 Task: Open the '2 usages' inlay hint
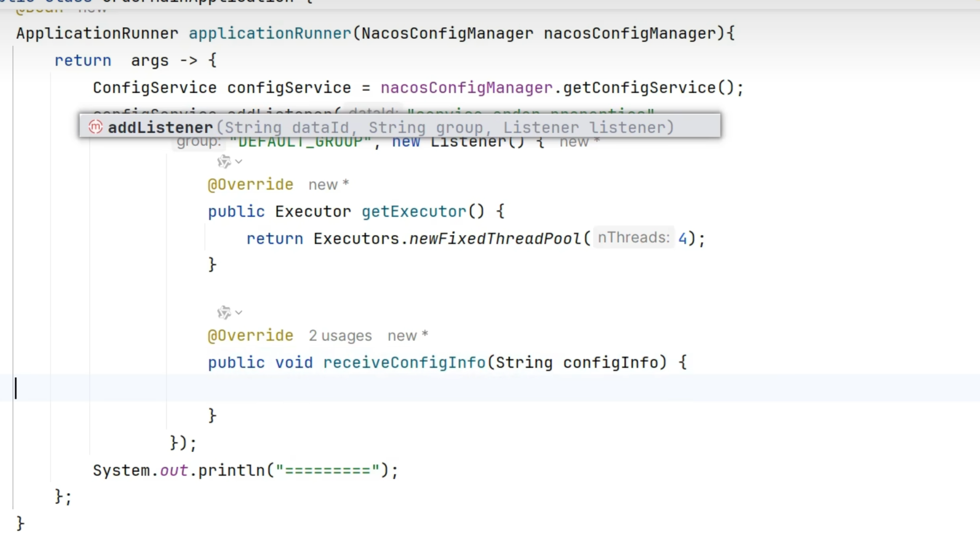point(340,336)
